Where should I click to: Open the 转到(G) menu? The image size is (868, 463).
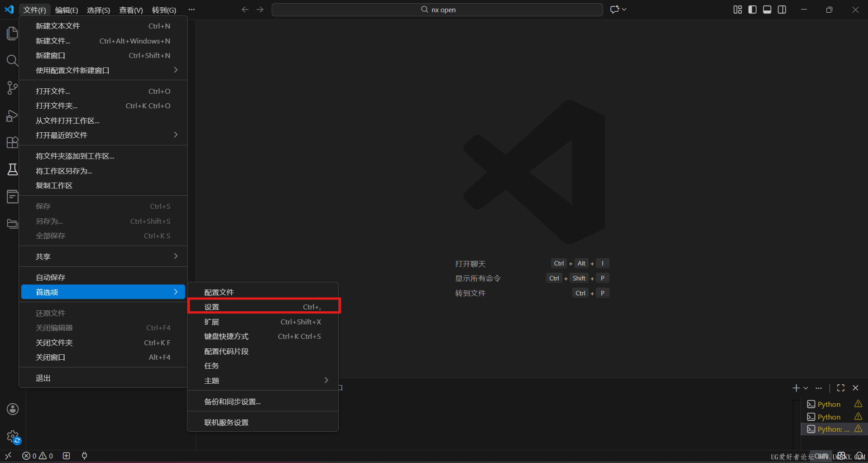pos(164,10)
